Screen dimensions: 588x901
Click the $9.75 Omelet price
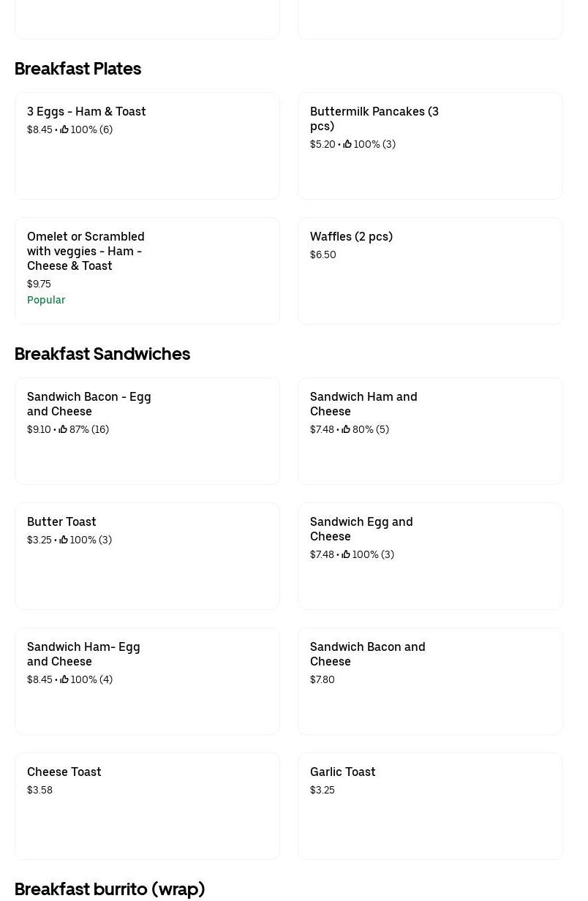39,284
